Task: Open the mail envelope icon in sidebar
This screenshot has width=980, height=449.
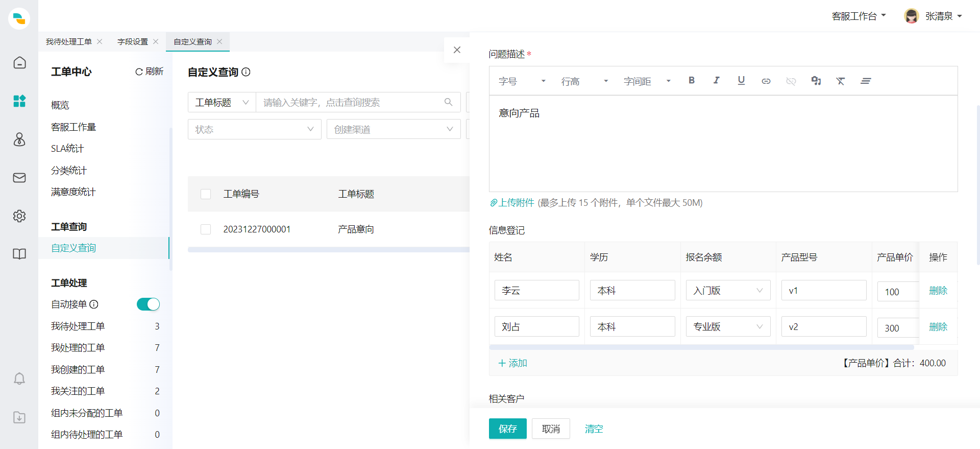Action: click(x=19, y=177)
